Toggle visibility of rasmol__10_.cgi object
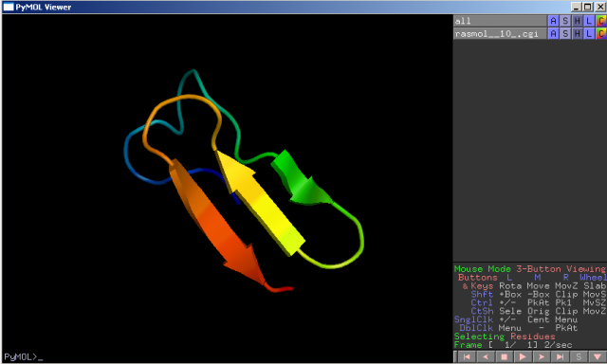607x364 pixels. tap(500, 34)
